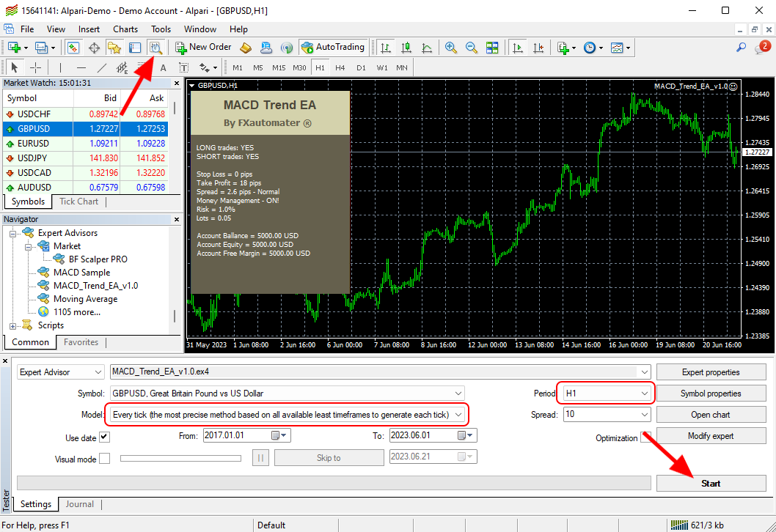Toggle the Data Window crosshair-target icon
The image size is (776, 532).
click(x=94, y=48)
